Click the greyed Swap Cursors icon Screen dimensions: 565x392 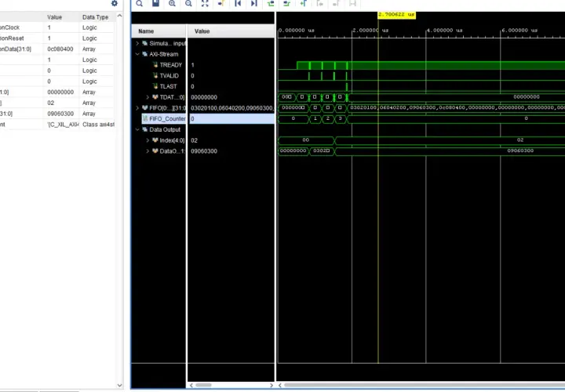click(353, 3)
